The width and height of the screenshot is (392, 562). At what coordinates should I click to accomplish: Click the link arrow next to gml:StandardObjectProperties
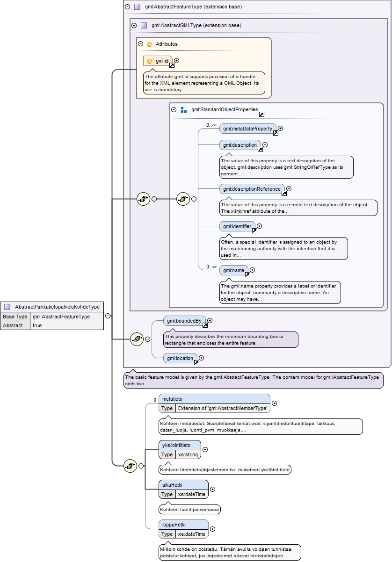coord(261,115)
